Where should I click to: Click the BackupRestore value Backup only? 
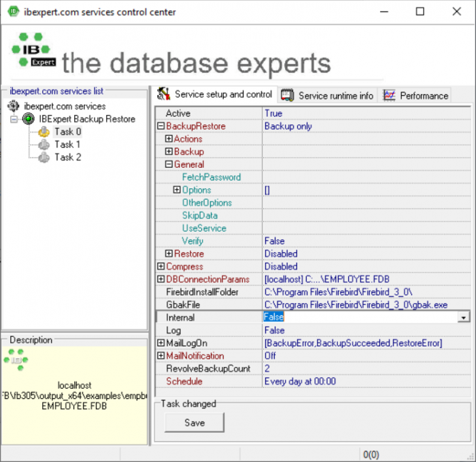(x=288, y=126)
